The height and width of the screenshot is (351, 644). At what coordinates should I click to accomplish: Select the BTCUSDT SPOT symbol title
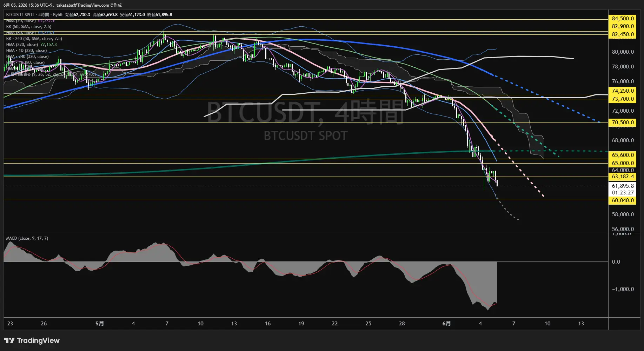(x=20, y=15)
